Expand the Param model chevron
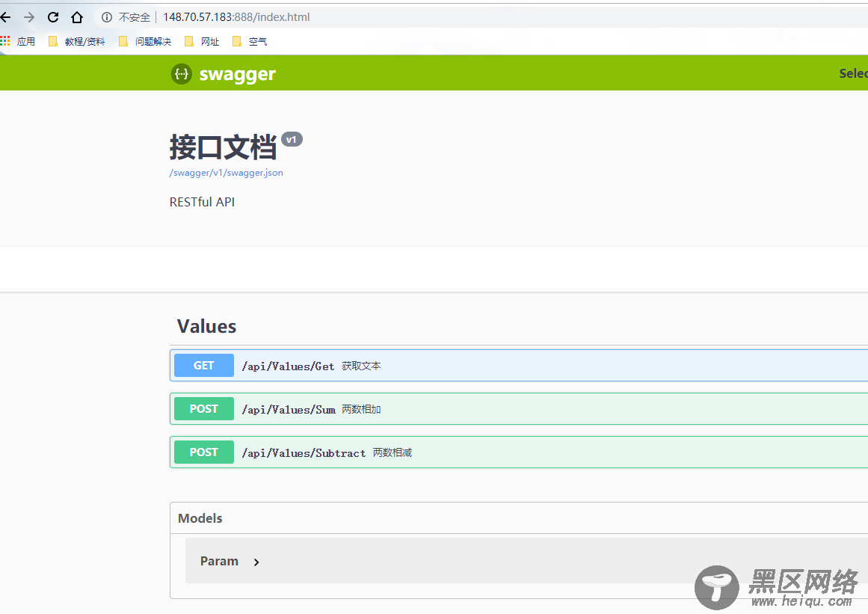 point(256,562)
